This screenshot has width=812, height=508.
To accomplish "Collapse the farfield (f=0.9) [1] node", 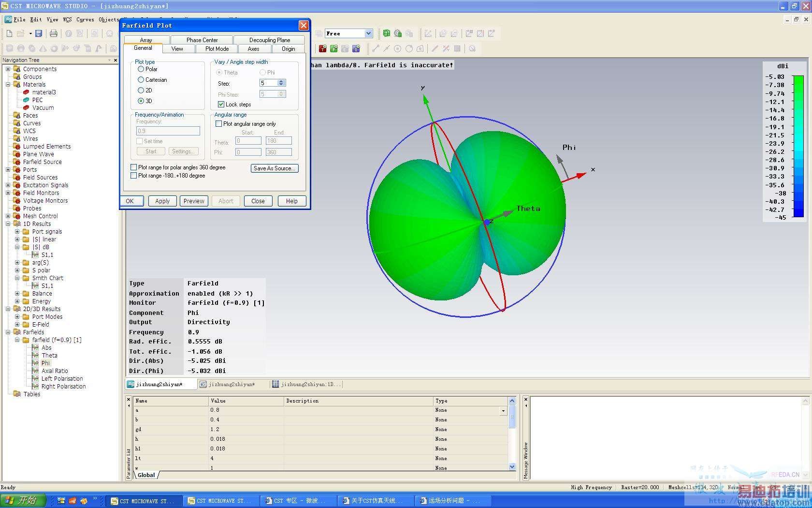I will coord(17,340).
